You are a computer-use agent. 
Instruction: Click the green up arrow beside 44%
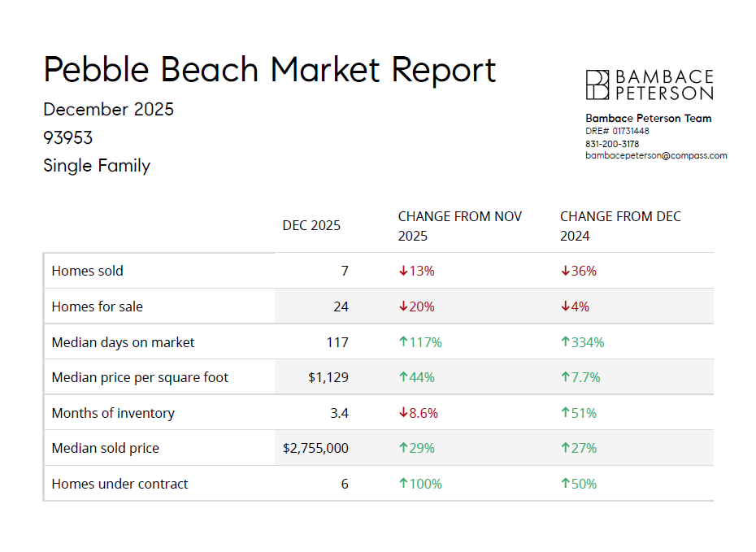click(x=402, y=377)
